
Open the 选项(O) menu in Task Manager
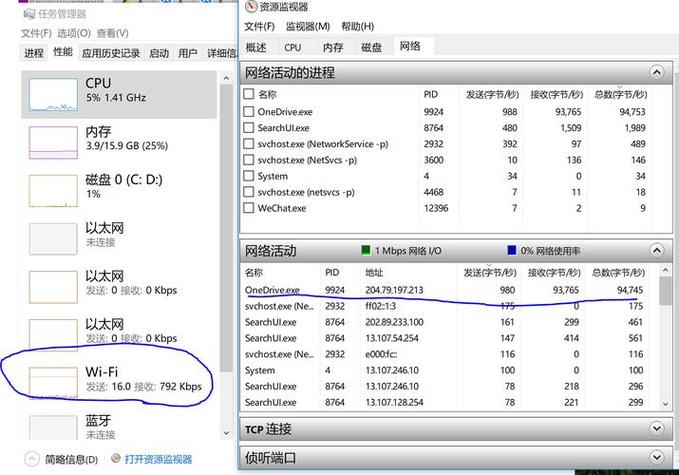[x=74, y=33]
